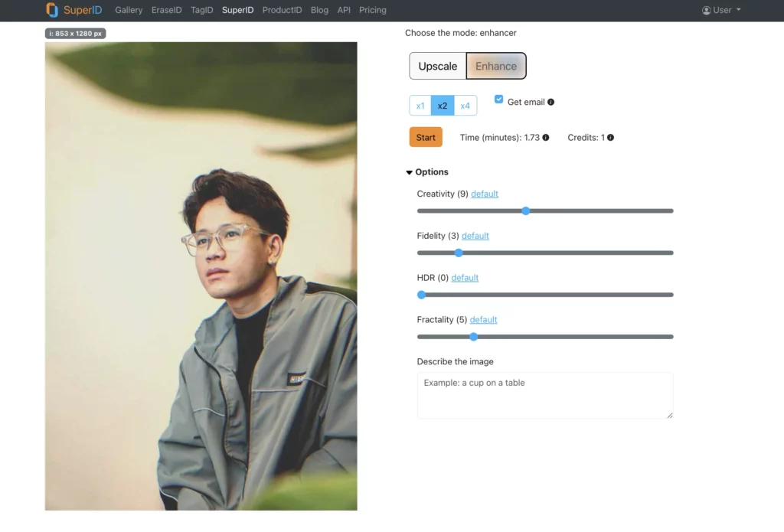Click the info icon next to Credits
Image resolution: width=784 pixels, height=532 pixels.
click(x=610, y=138)
